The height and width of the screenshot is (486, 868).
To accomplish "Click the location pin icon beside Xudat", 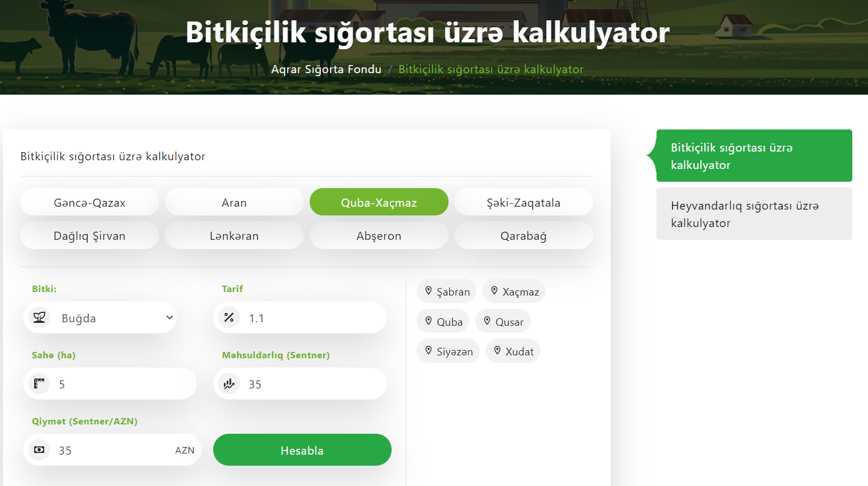I will (497, 351).
